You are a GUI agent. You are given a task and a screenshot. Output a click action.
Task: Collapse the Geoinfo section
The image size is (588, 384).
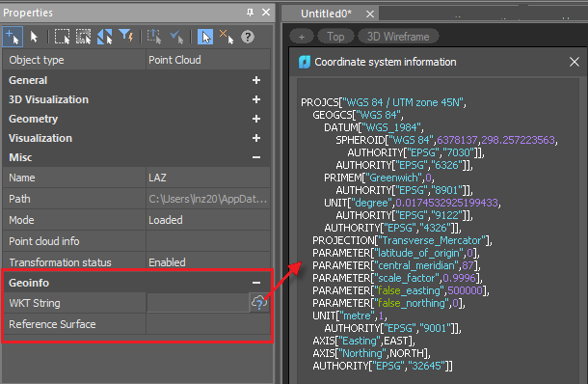click(256, 283)
